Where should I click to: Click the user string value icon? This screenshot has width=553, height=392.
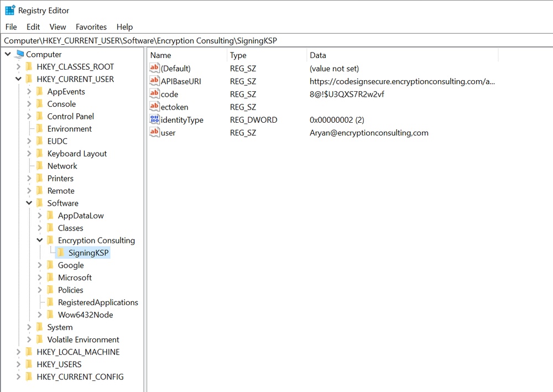point(154,132)
